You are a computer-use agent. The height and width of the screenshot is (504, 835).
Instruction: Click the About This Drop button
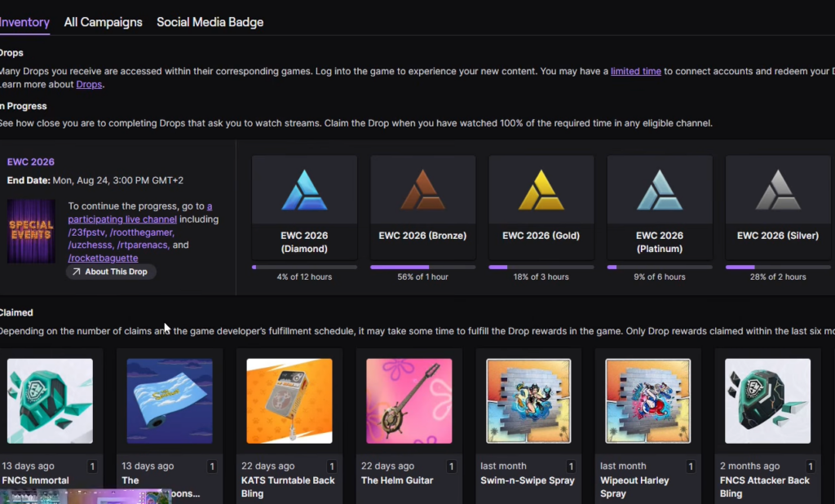110,272
